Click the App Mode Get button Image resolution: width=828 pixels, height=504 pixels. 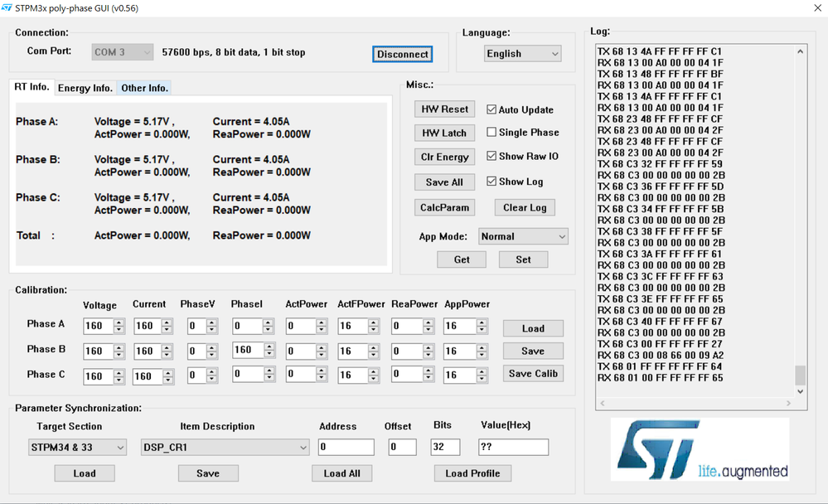(462, 259)
